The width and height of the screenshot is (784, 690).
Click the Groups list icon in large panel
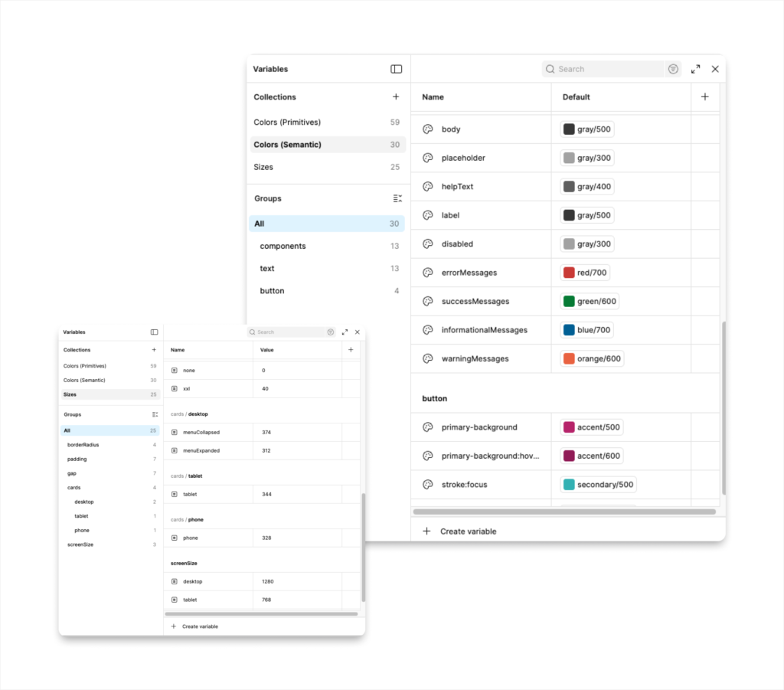pyautogui.click(x=397, y=198)
